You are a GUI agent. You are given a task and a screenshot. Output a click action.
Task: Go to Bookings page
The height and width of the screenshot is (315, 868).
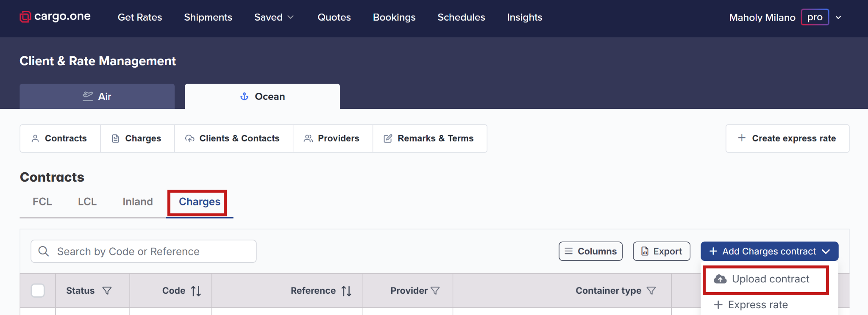(x=394, y=17)
